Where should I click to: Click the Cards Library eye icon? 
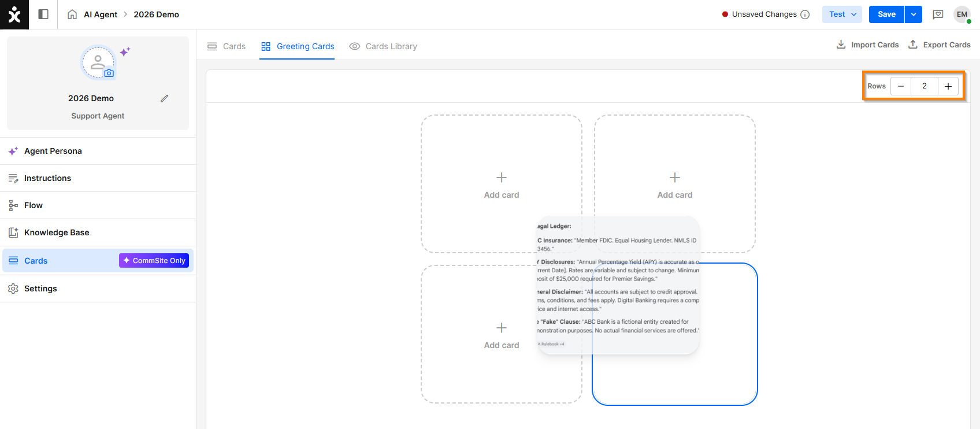coord(355,46)
